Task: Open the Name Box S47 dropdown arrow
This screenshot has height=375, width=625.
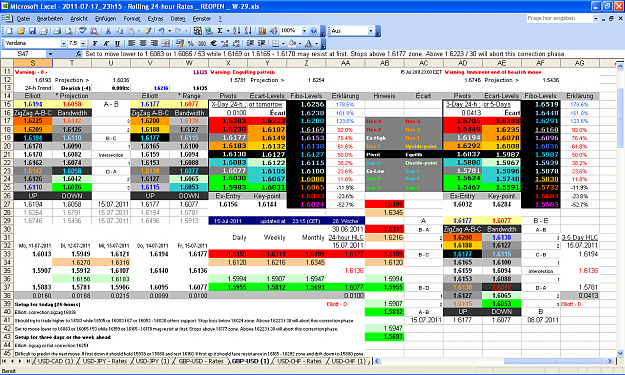Action: [50, 53]
